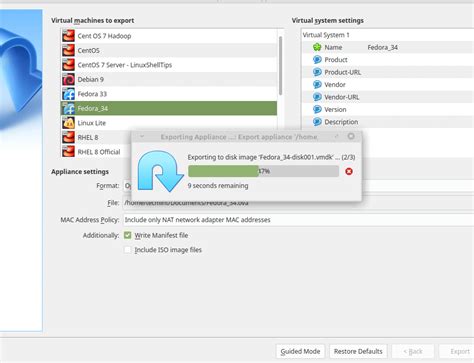Select the RHEL 8 Official entry text

click(x=99, y=152)
